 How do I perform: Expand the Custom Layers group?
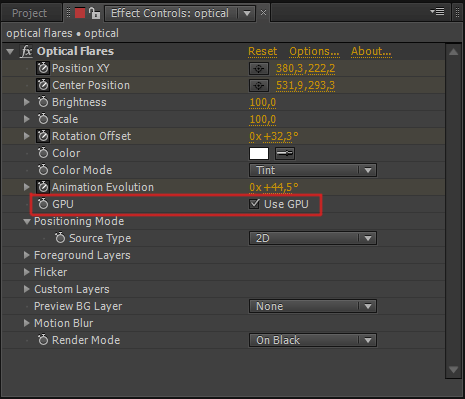point(27,289)
